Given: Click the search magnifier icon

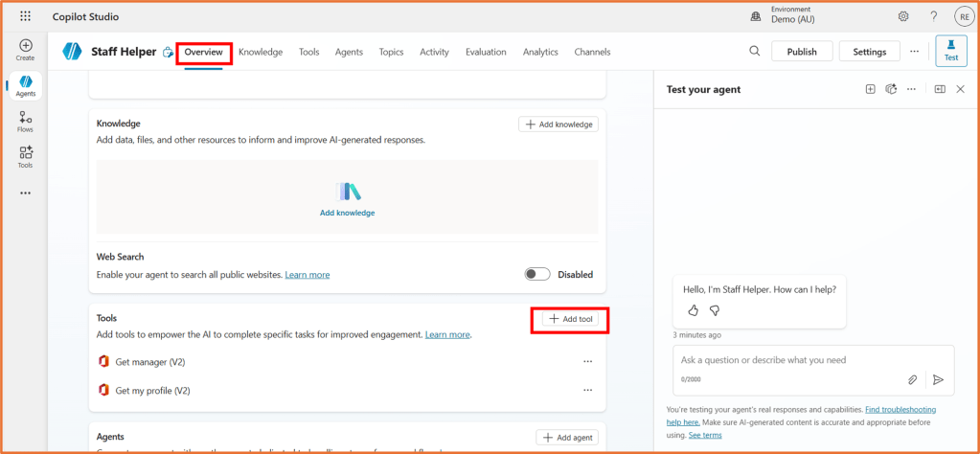Looking at the screenshot, I should (x=754, y=51).
